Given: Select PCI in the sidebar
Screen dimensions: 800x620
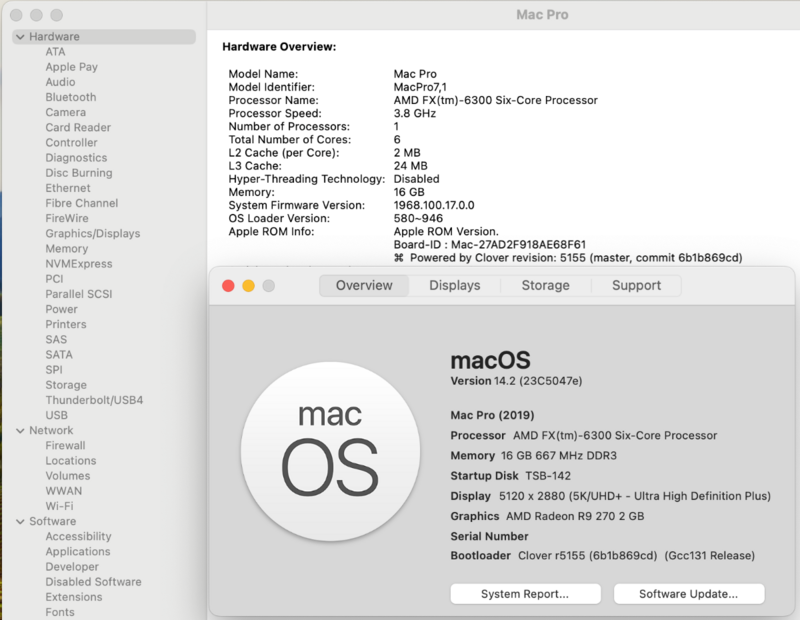Looking at the screenshot, I should pyautogui.click(x=54, y=279).
